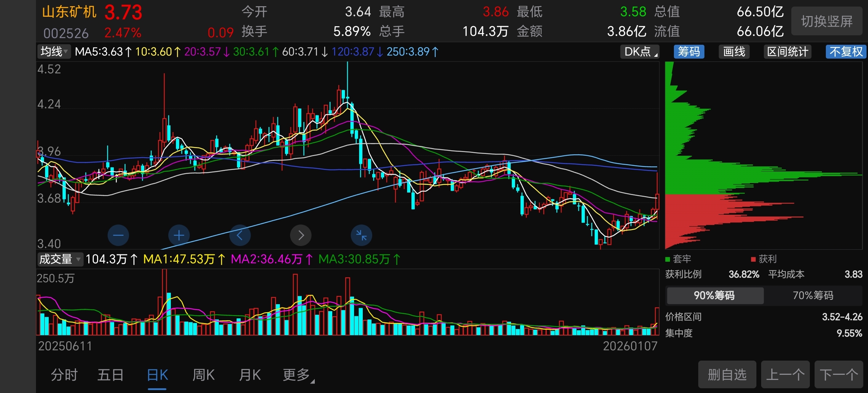Activate the 画线 drawing tool
This screenshot has width=868, height=393.
coord(734,52)
